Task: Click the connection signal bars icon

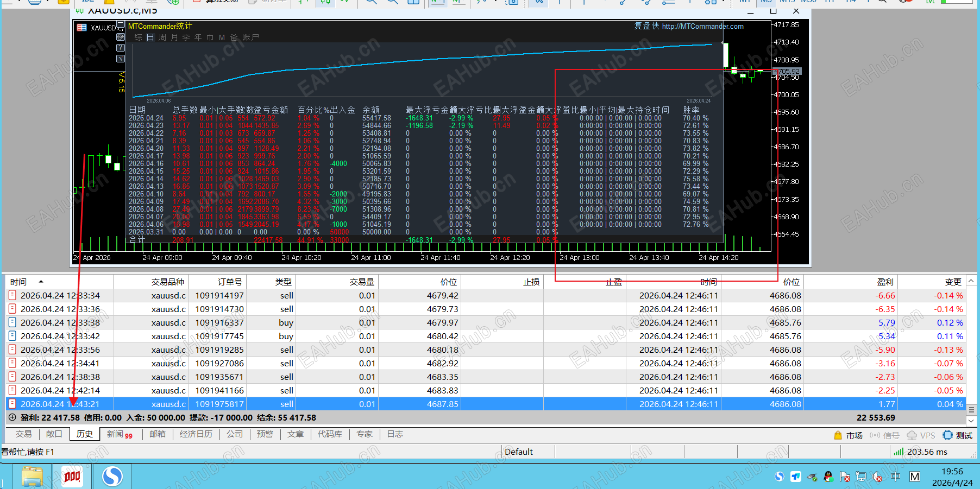Action: tap(899, 452)
